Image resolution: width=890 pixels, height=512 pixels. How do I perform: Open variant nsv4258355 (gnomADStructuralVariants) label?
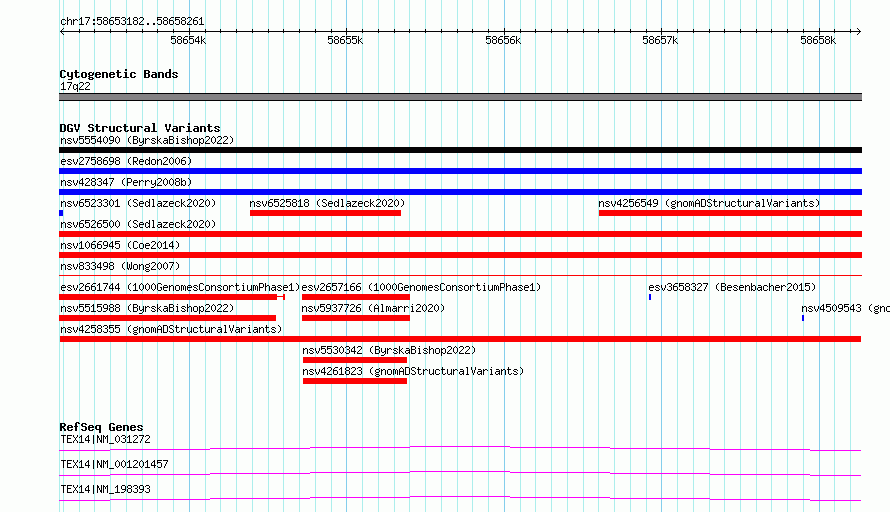click(x=171, y=329)
